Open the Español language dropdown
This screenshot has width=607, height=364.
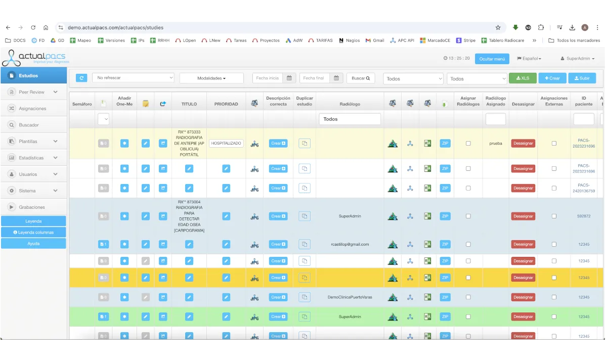[x=529, y=59]
